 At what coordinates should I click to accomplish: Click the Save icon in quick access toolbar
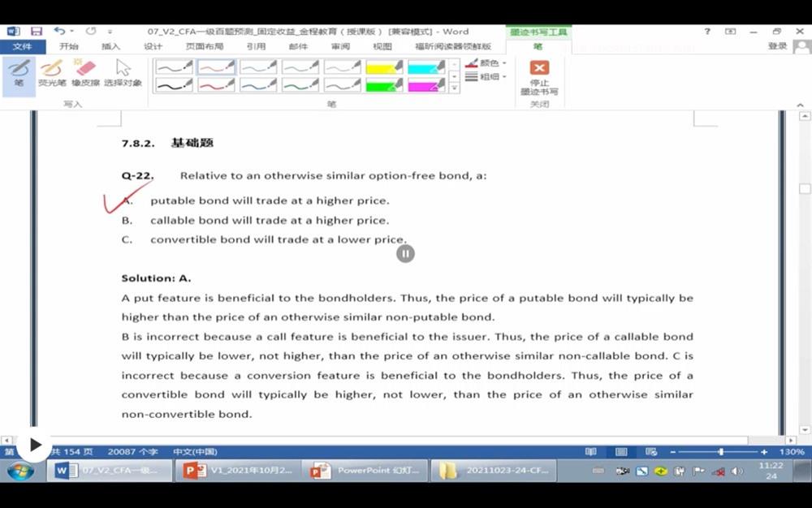point(37,32)
